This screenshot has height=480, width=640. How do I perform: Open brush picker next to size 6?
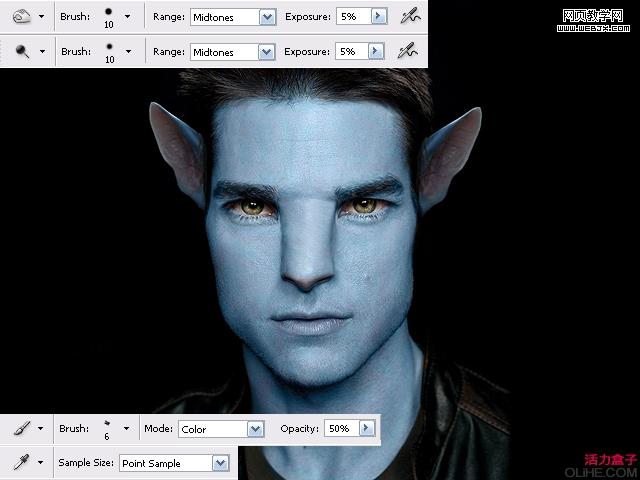point(127,429)
